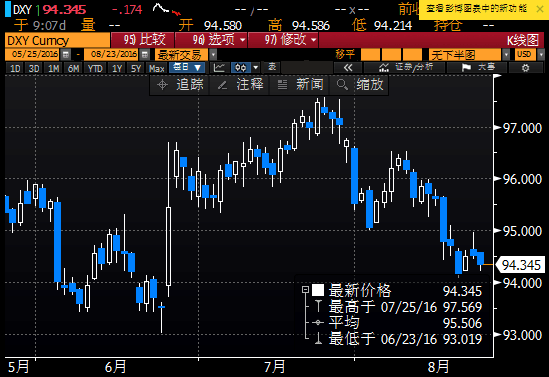
Task: Open the end date calendar picker
Action: (145, 55)
